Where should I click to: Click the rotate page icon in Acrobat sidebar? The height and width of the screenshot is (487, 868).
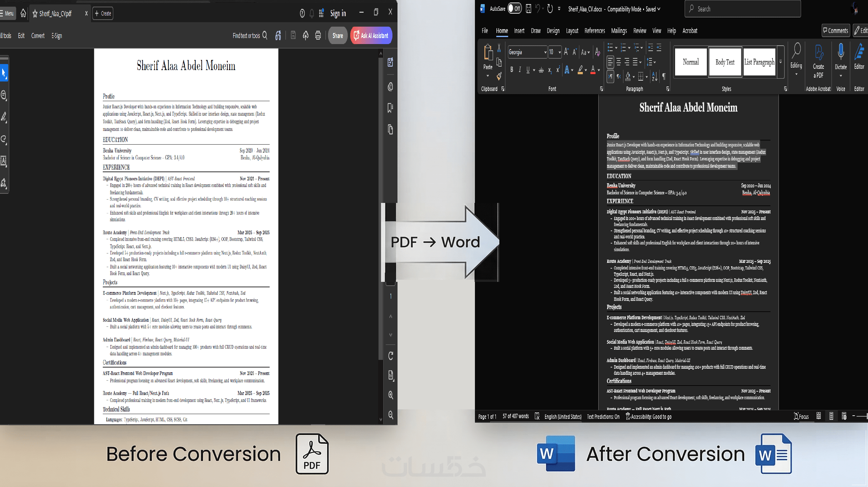point(391,356)
